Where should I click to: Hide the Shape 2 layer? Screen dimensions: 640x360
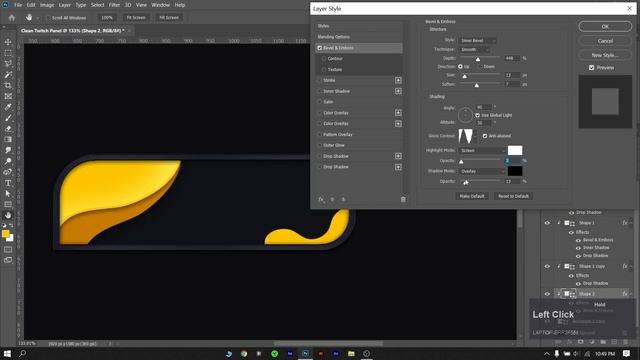tap(547, 293)
